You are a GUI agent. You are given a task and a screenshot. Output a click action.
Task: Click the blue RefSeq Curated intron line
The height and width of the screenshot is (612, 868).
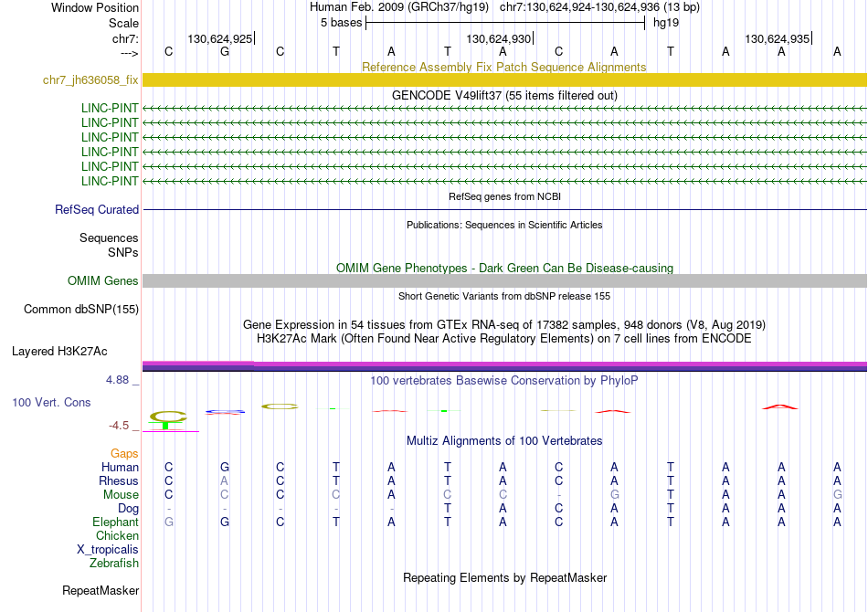tap(504, 210)
